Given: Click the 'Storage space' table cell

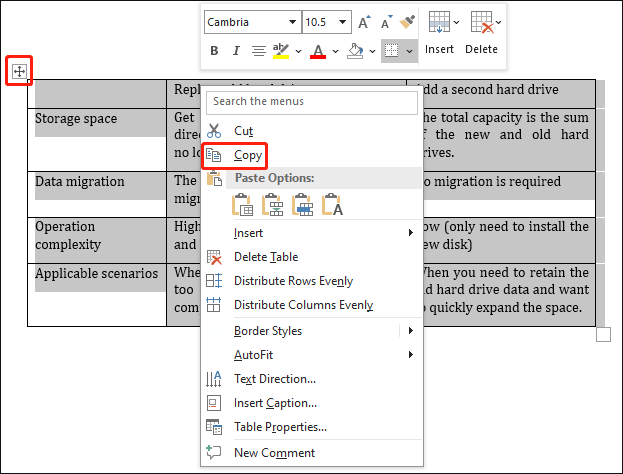Looking at the screenshot, I should click(x=97, y=140).
